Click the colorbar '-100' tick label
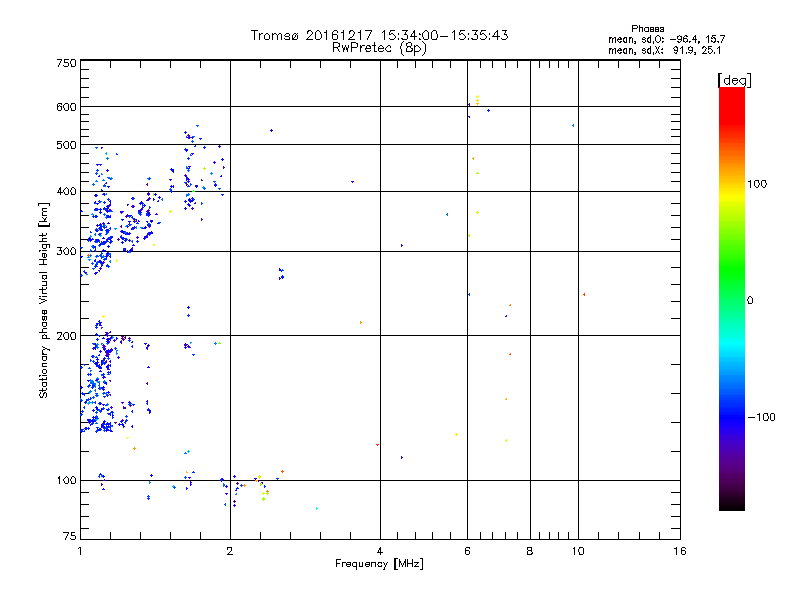800x600 pixels. pyautogui.click(x=761, y=417)
